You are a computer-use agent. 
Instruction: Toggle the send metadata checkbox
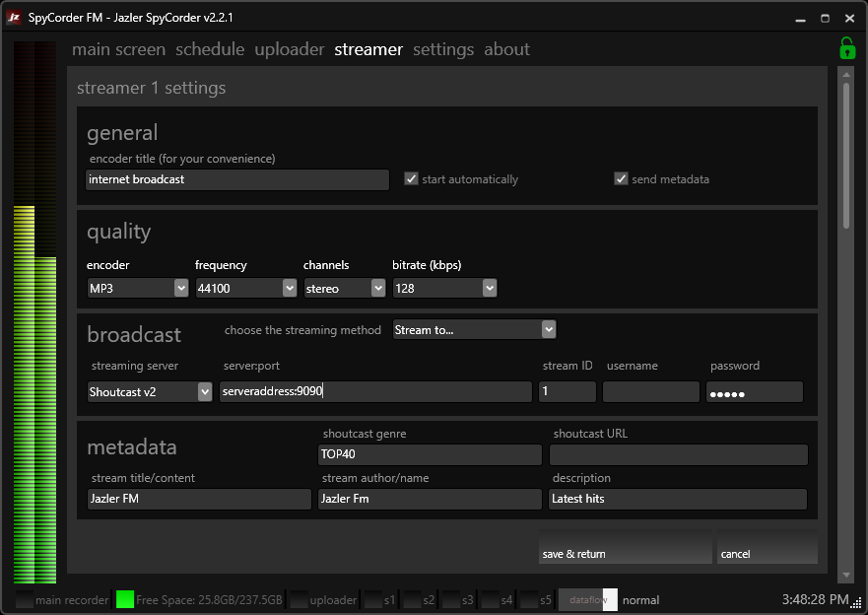(621, 178)
